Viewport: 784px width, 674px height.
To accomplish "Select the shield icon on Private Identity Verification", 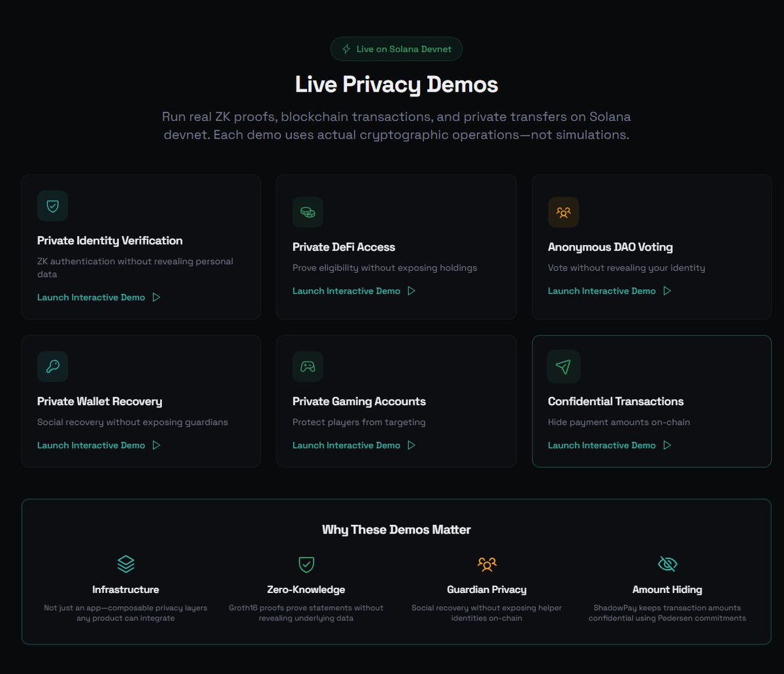I will click(52, 205).
